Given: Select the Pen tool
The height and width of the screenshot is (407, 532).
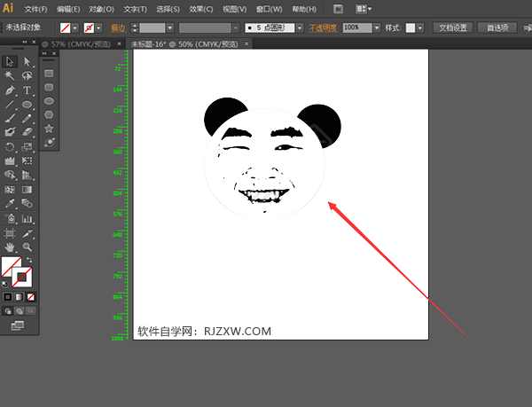Looking at the screenshot, I should tap(10, 90).
